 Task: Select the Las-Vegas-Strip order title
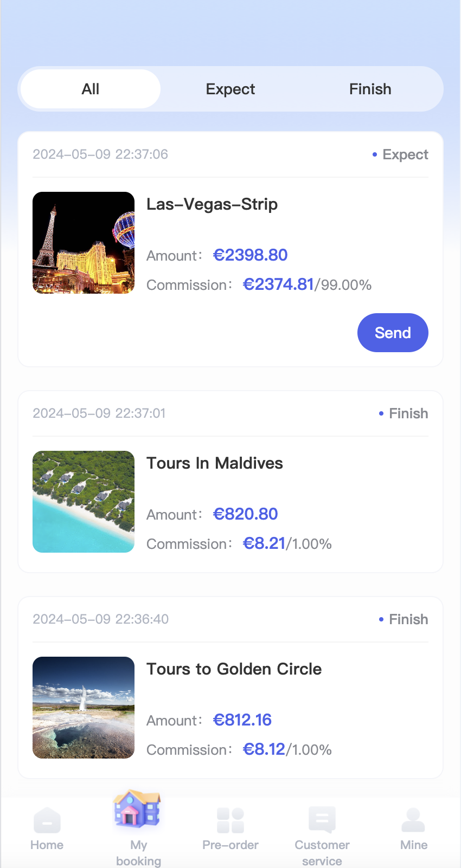(212, 204)
